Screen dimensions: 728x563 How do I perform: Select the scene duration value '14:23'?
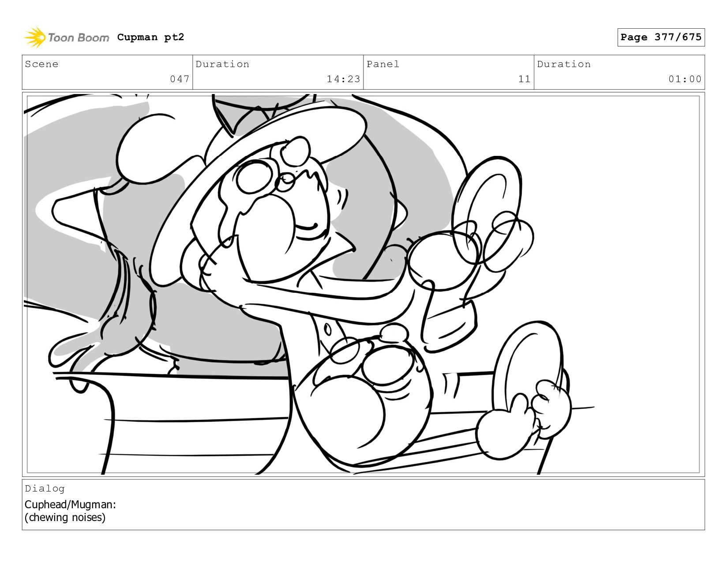(x=343, y=79)
